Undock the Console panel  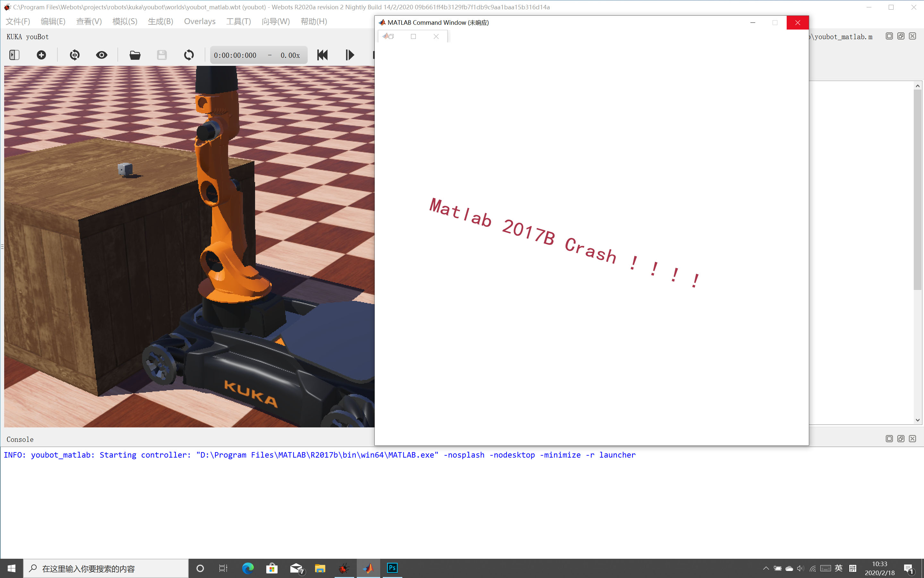point(901,438)
